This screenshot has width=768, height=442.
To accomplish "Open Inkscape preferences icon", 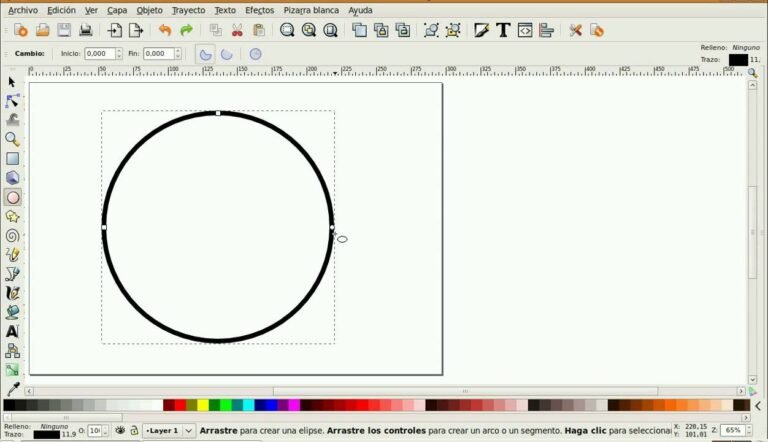I will (x=575, y=30).
